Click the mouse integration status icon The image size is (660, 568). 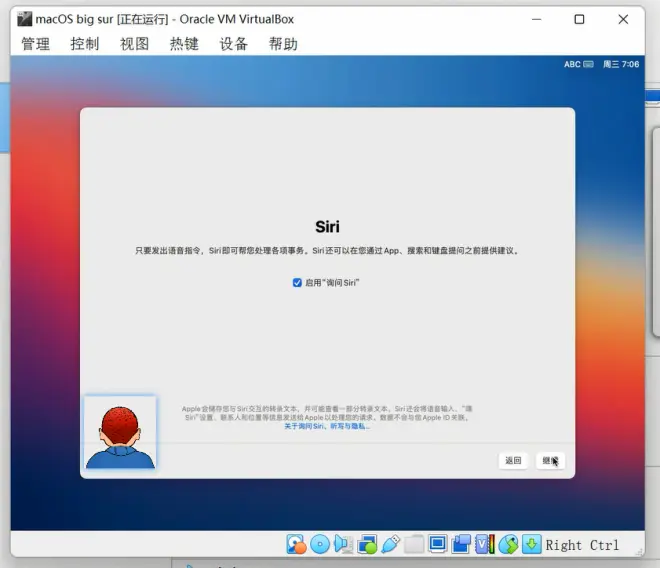(508, 544)
